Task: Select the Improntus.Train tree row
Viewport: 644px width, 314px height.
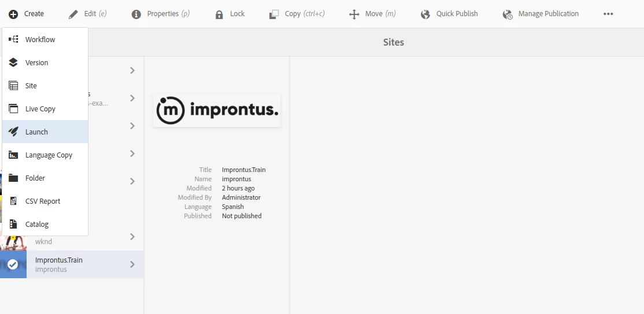Action: [72, 264]
